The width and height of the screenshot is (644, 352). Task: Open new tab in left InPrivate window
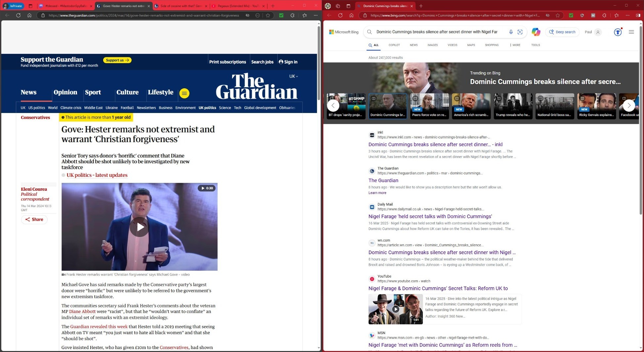tap(273, 6)
